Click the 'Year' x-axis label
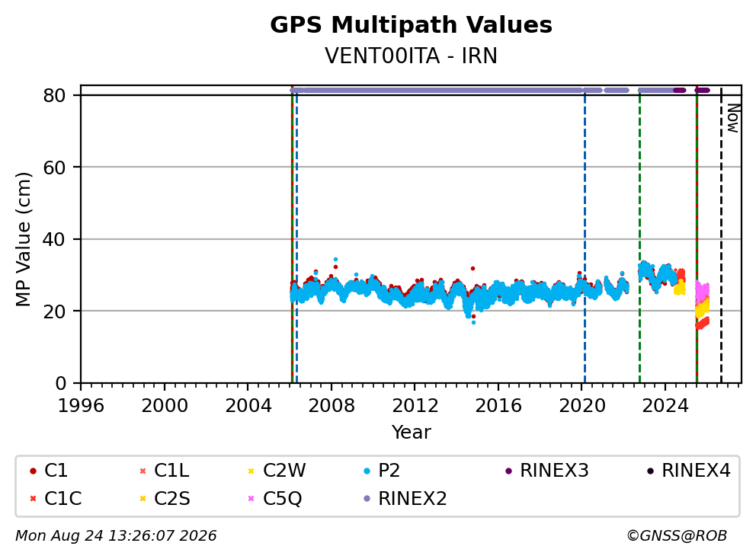756x559 pixels. 411,433
